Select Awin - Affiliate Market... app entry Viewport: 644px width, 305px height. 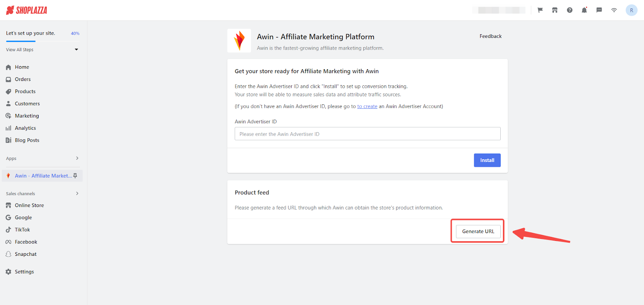click(x=42, y=176)
